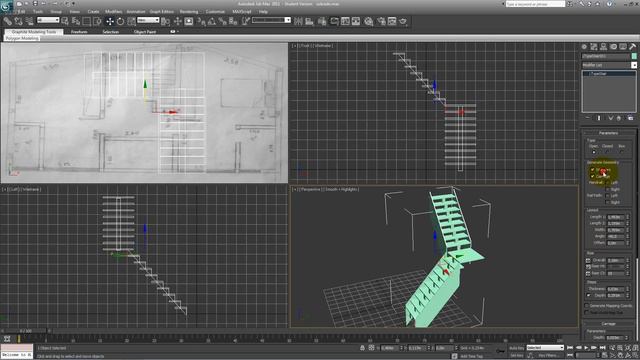Select the Select and Rotate tool
The image size is (640, 360).
click(120, 21)
